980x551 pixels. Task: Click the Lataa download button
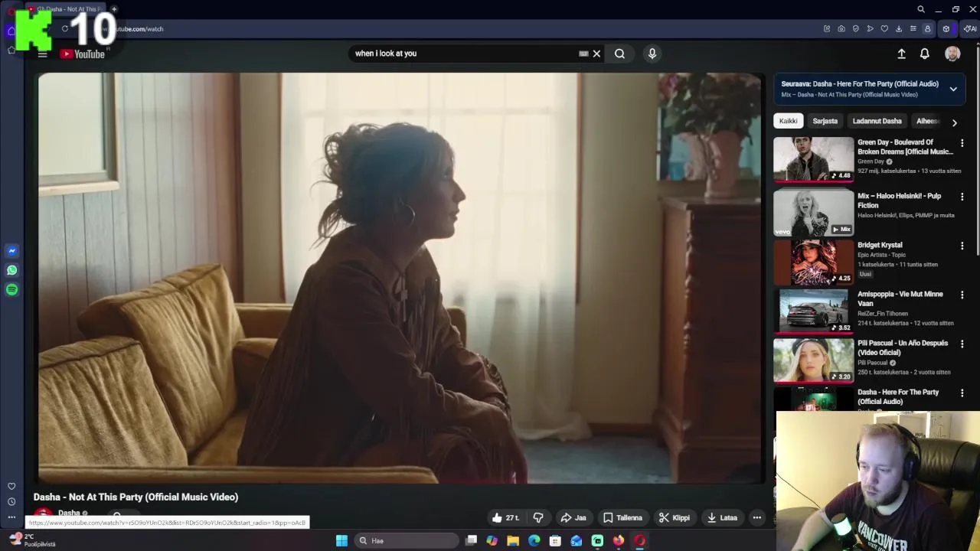tap(722, 518)
